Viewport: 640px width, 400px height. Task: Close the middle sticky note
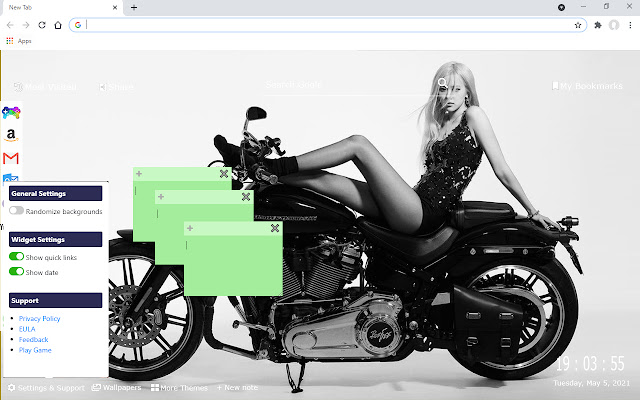coord(246,197)
